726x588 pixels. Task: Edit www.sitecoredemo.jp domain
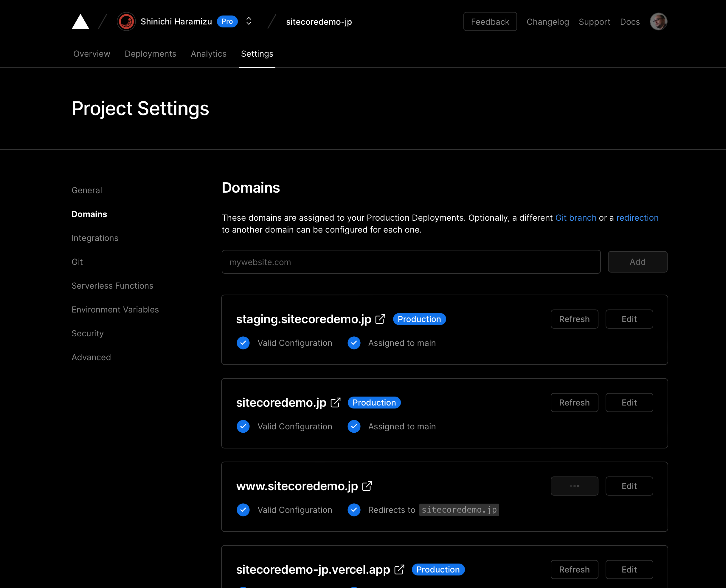pos(629,486)
